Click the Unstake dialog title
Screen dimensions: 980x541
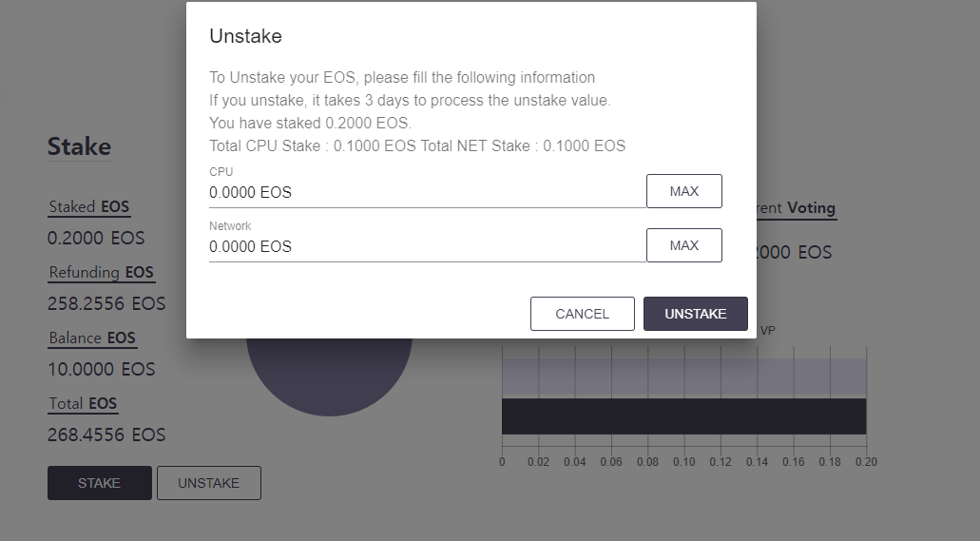click(x=245, y=37)
